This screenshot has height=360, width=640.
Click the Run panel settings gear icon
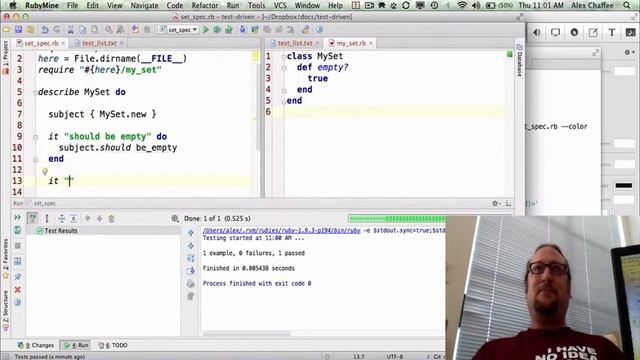(496, 203)
